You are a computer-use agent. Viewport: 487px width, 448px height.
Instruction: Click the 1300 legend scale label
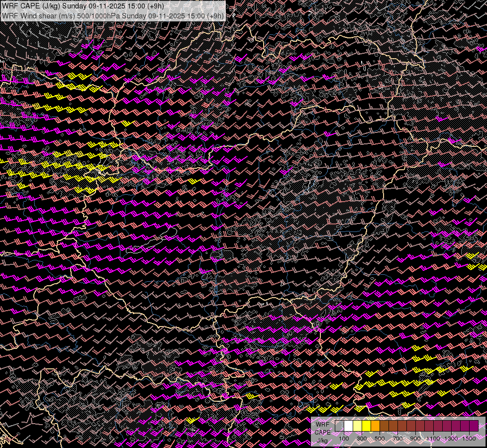pos(451,439)
